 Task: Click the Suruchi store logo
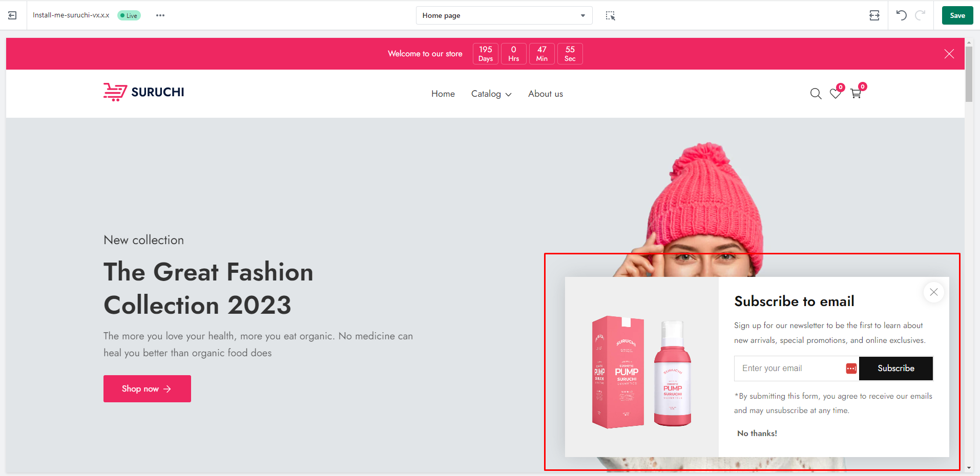pos(144,92)
